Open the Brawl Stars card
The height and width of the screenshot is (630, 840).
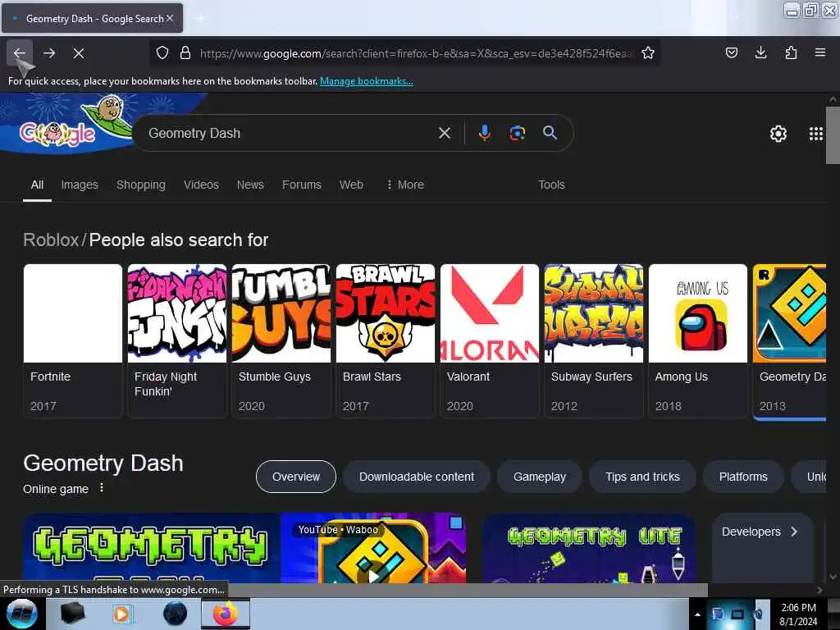(x=386, y=340)
